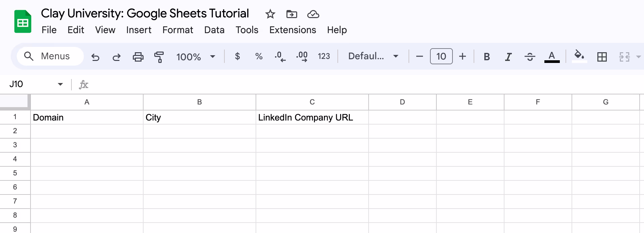644x233 pixels.
Task: Toggle strikethrough formatting
Action: tap(530, 57)
